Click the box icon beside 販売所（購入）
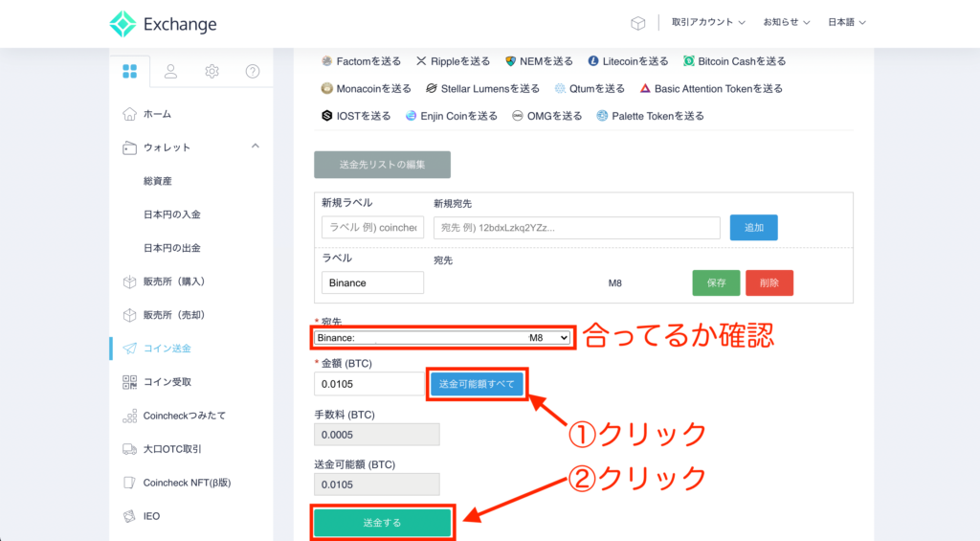The height and width of the screenshot is (541, 980). (x=129, y=282)
